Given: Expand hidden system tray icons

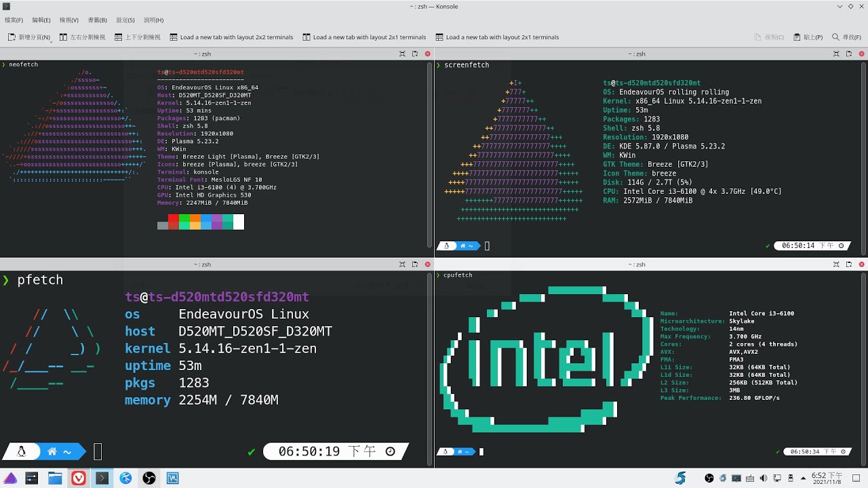Looking at the screenshot, I should [805, 478].
